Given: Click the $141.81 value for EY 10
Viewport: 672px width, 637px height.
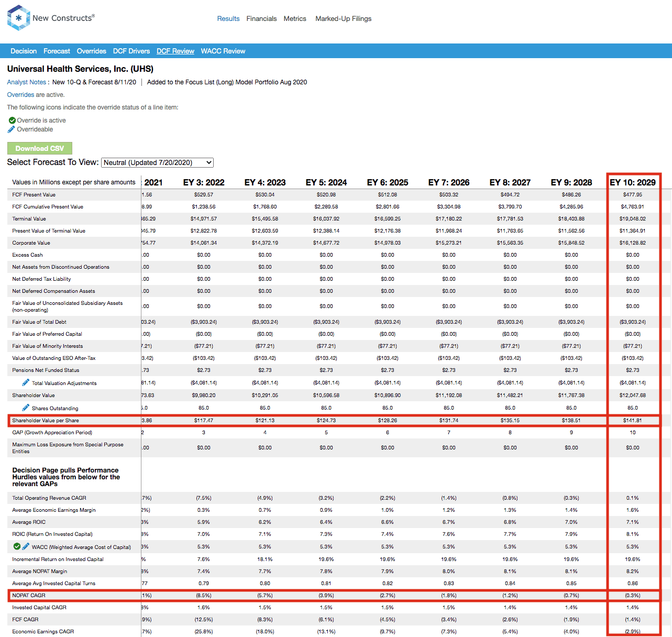Looking at the screenshot, I should 633,421.
